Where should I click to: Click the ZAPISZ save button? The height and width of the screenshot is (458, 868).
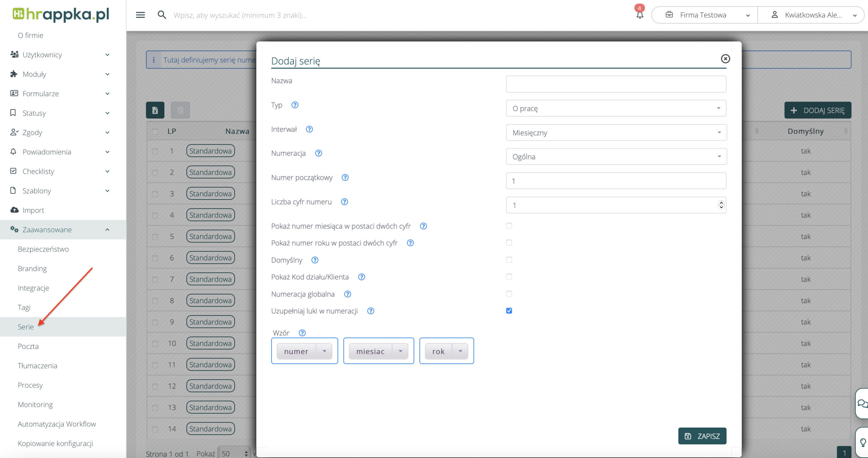(702, 436)
